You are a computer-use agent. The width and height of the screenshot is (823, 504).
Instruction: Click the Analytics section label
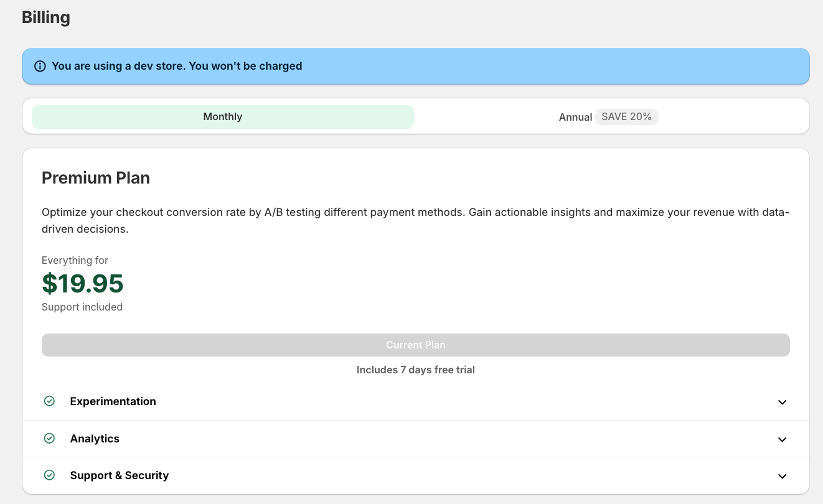point(95,439)
